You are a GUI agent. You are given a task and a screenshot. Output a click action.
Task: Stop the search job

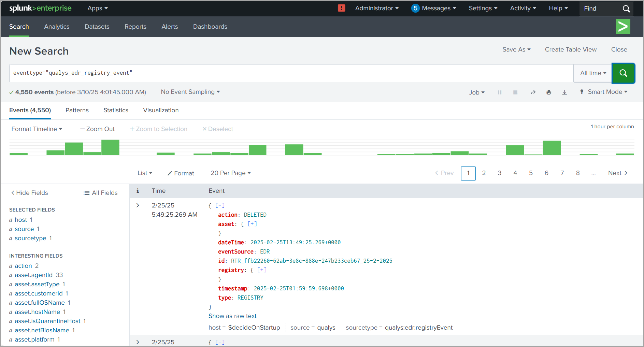pos(515,92)
